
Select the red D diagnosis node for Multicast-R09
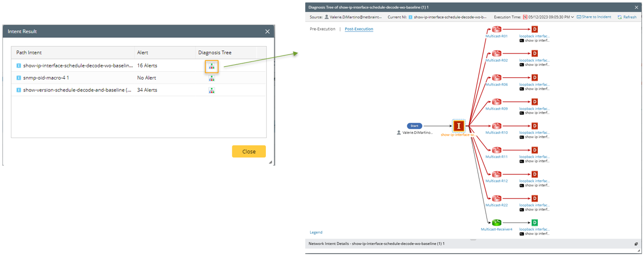point(534,102)
